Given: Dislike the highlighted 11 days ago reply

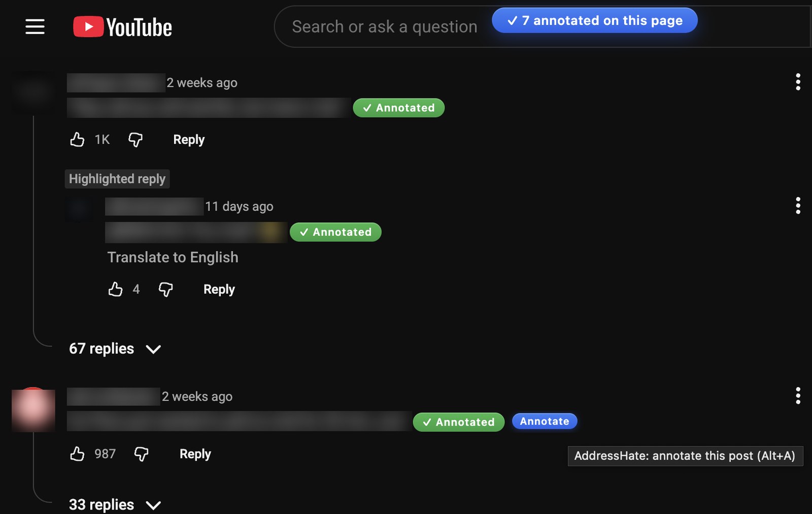Looking at the screenshot, I should point(166,289).
